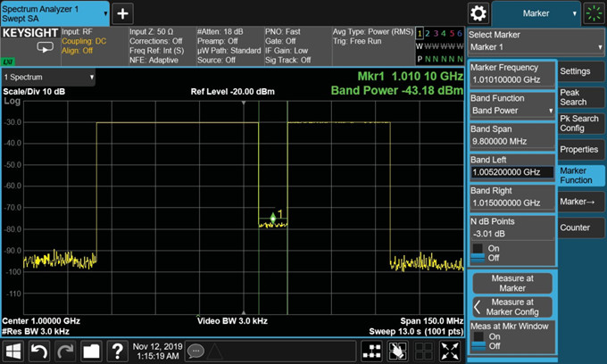This screenshot has height=364, width=607.
Task: Add a new screen with plus button
Action: pyautogui.click(x=122, y=13)
